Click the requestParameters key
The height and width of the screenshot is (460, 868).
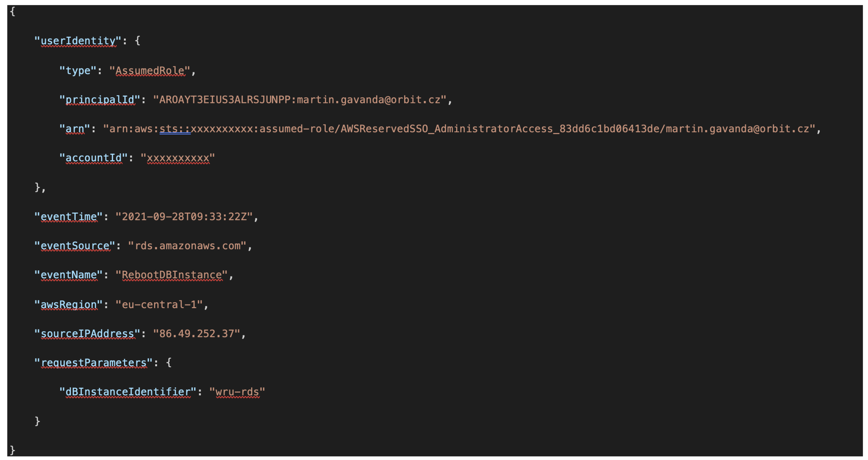(x=93, y=363)
